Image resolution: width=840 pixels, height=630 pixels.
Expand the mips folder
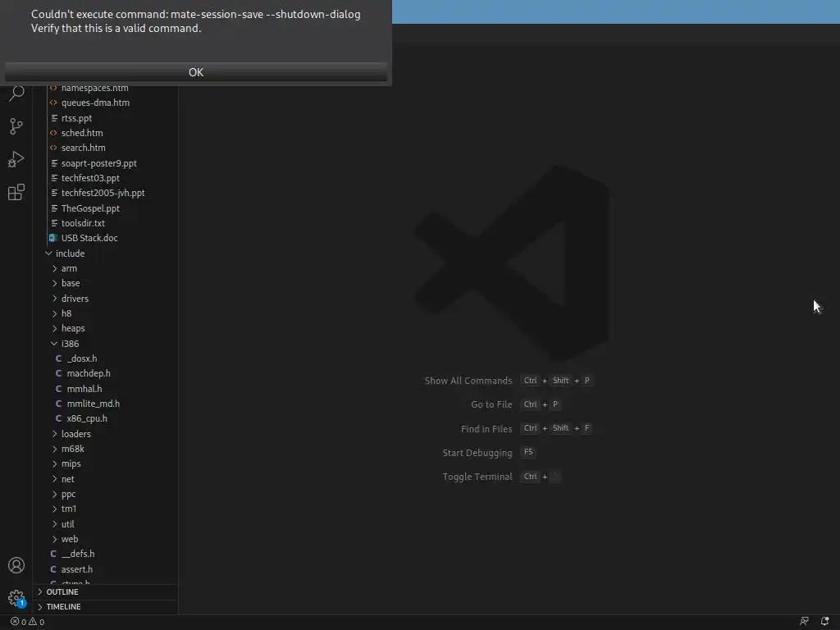[106, 464]
